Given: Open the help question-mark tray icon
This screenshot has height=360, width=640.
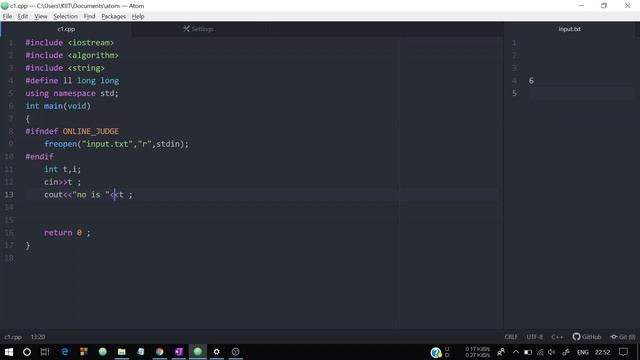Looking at the screenshot, I should tap(436, 352).
